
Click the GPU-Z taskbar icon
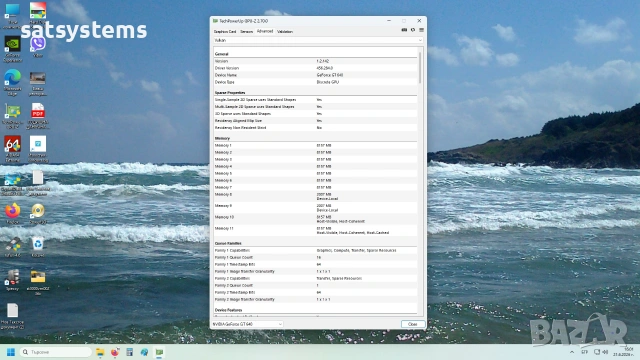159,352
